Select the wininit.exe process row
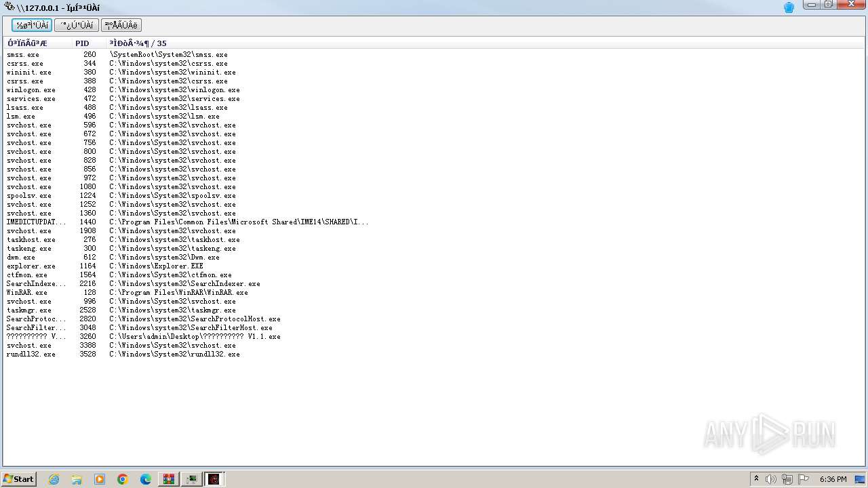 pos(434,72)
